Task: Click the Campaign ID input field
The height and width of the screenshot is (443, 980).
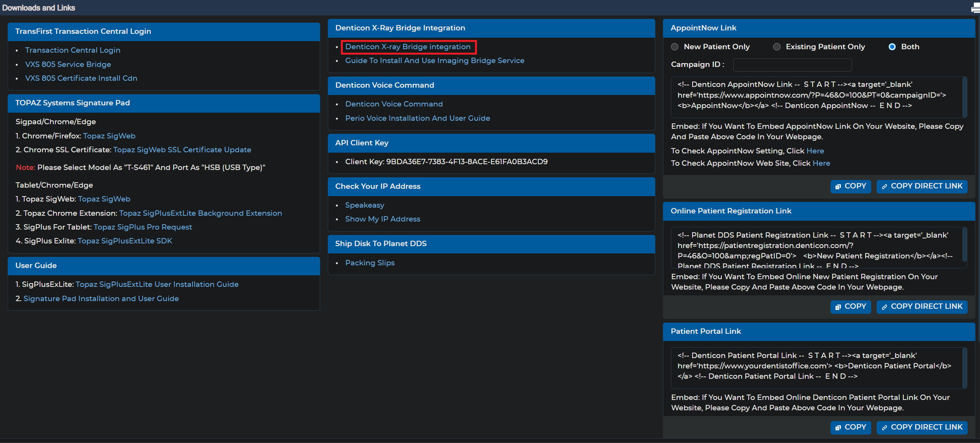Action: pos(792,65)
